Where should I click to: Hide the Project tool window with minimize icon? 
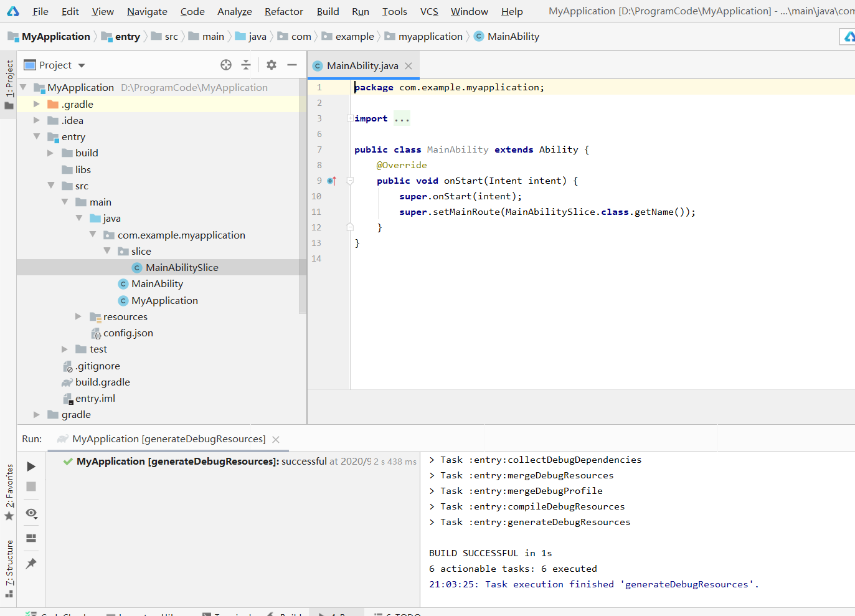[292, 65]
